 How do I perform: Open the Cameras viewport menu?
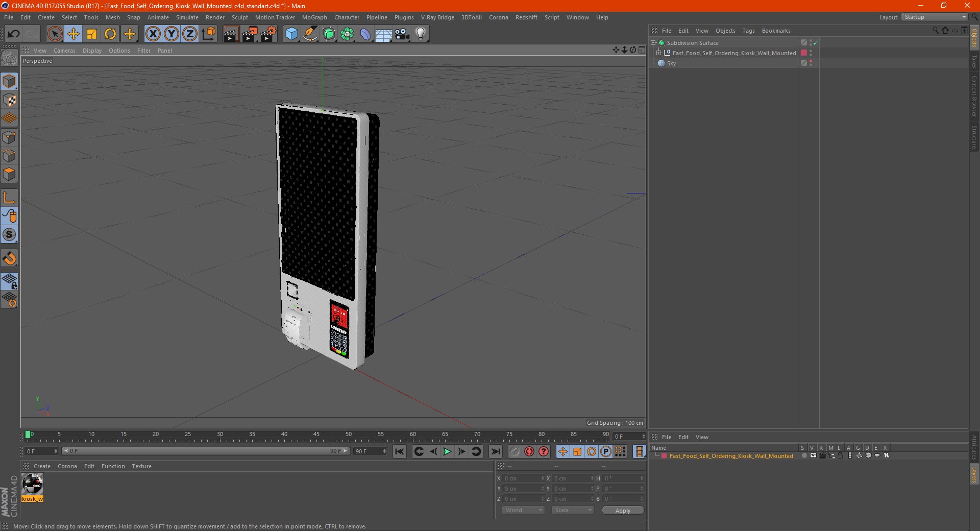pos(64,51)
